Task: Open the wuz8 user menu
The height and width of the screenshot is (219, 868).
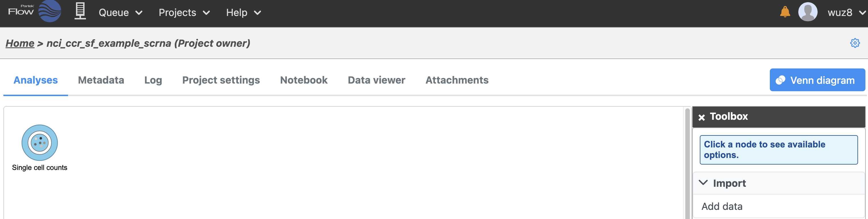Action: (x=846, y=13)
